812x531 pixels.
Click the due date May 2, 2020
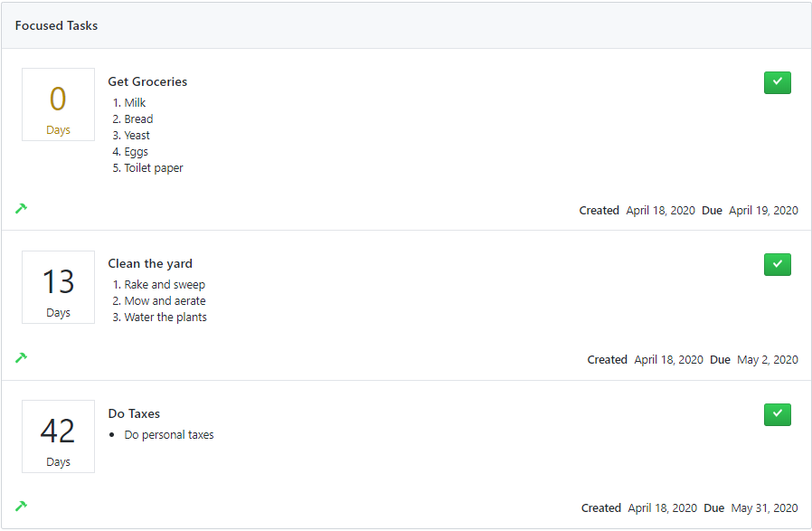pos(768,359)
